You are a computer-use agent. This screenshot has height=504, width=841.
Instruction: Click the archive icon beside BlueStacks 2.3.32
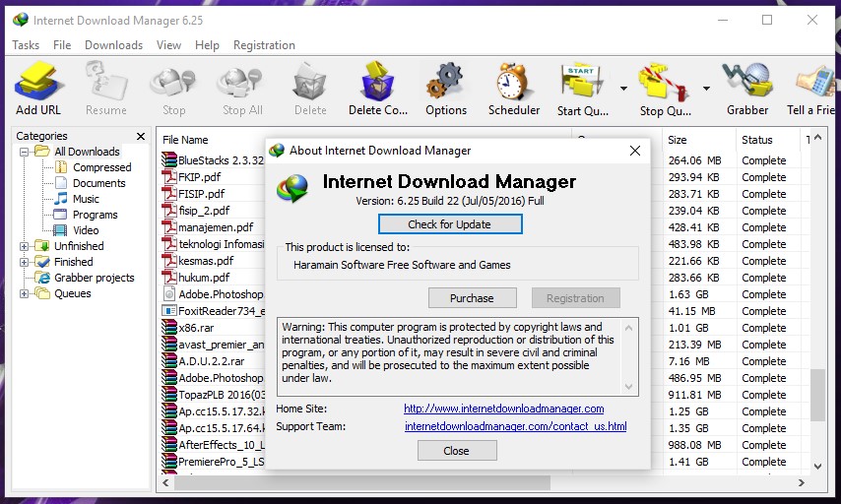169,159
